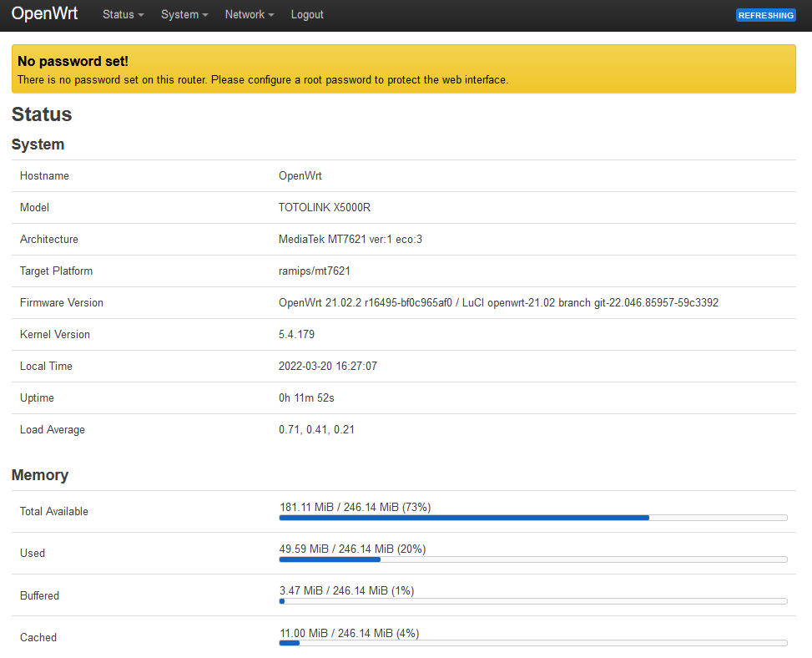812x658 pixels.
Task: Click the ramips/mt7621 target platform value
Action: point(315,271)
